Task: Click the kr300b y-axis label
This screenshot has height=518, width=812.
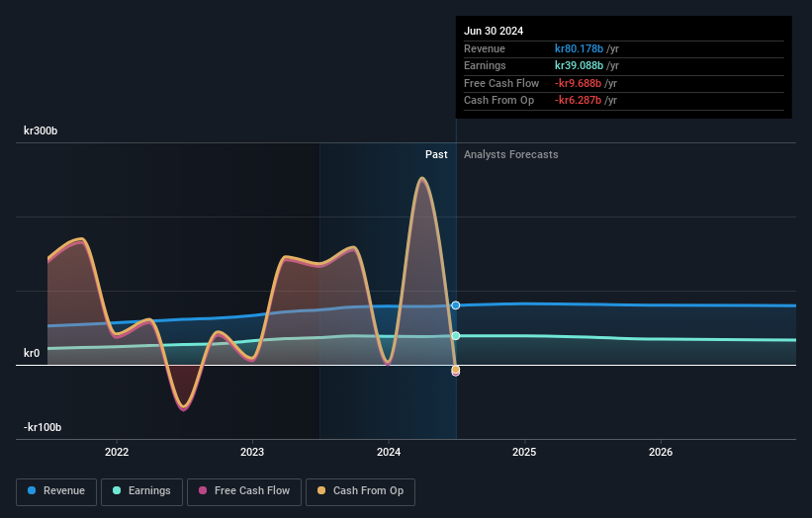Action: (x=41, y=130)
